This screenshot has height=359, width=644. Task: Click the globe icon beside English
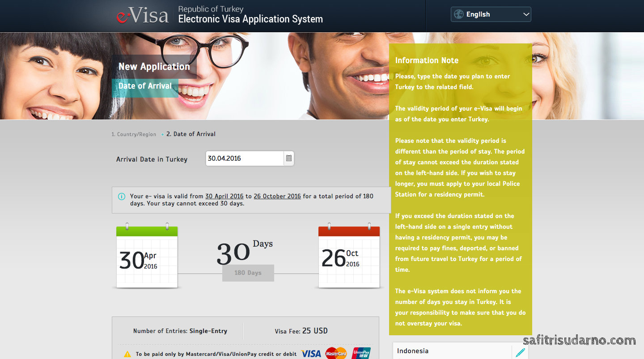click(x=458, y=14)
